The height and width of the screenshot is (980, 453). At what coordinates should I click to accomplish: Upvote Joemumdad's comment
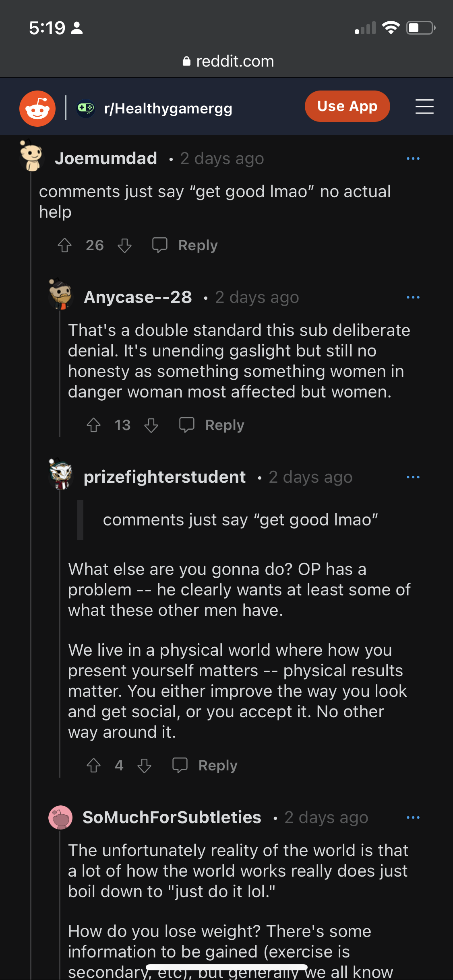coord(65,245)
